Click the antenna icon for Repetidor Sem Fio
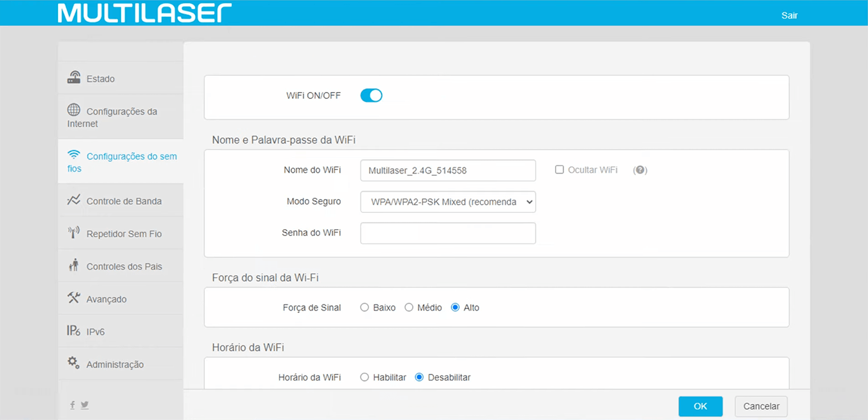 [x=73, y=233]
